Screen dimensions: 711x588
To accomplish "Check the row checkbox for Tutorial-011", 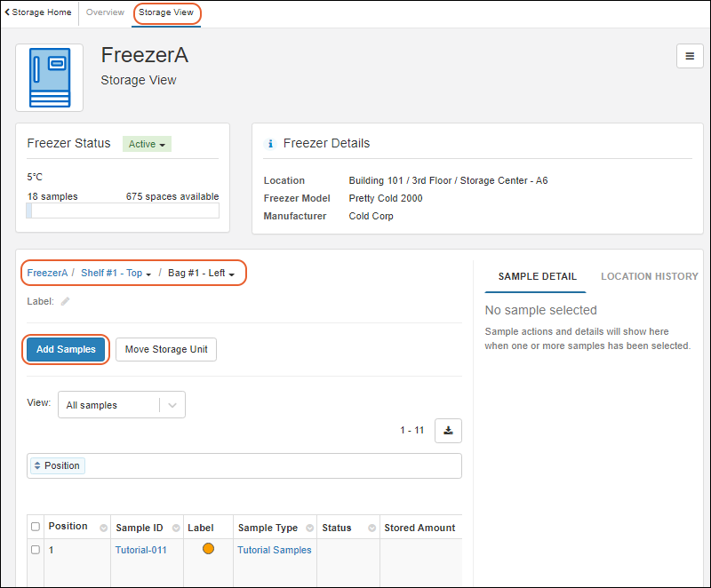I will click(36, 550).
